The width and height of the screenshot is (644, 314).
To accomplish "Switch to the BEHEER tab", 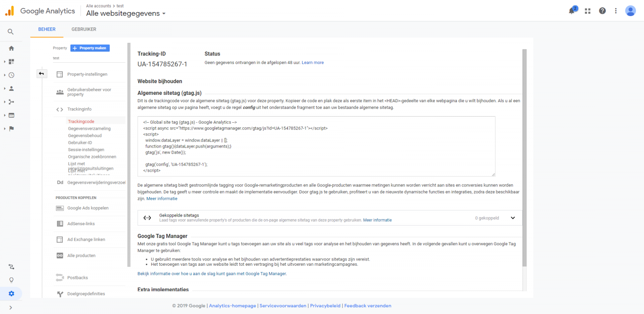I will tap(47, 29).
